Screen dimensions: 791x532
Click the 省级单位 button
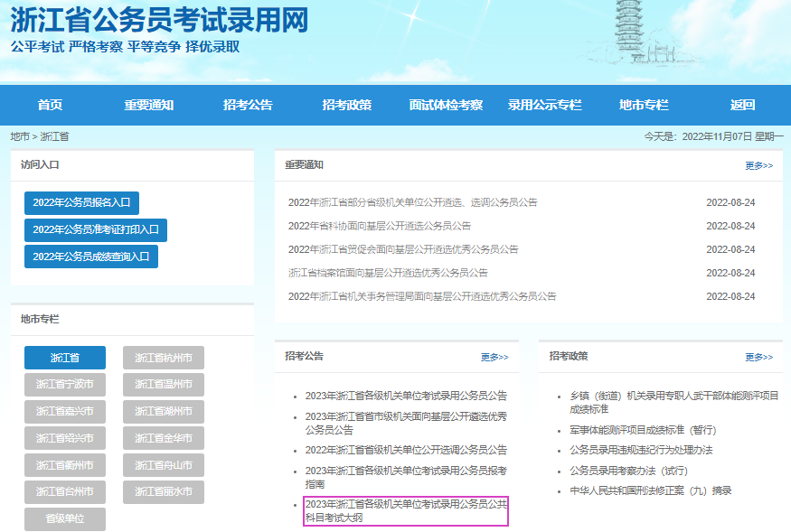pyautogui.click(x=64, y=519)
